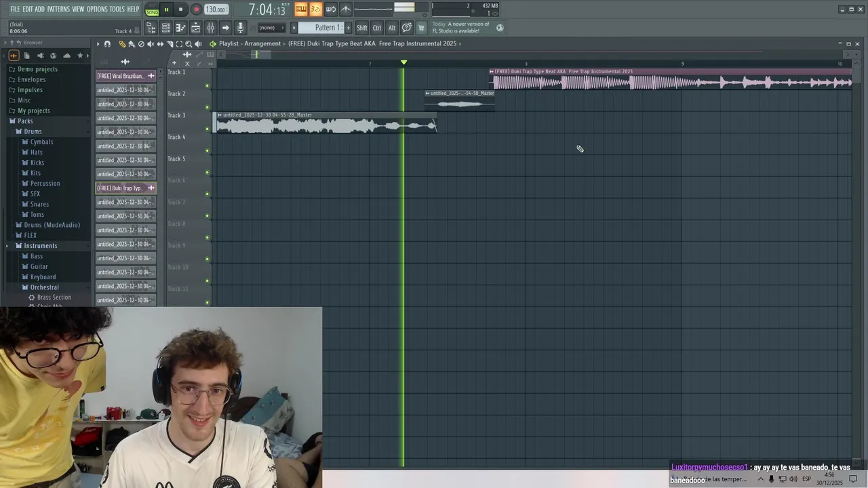Click the arrow icon before microphone
The height and width of the screenshot is (488, 868).
pyautogui.click(x=225, y=28)
